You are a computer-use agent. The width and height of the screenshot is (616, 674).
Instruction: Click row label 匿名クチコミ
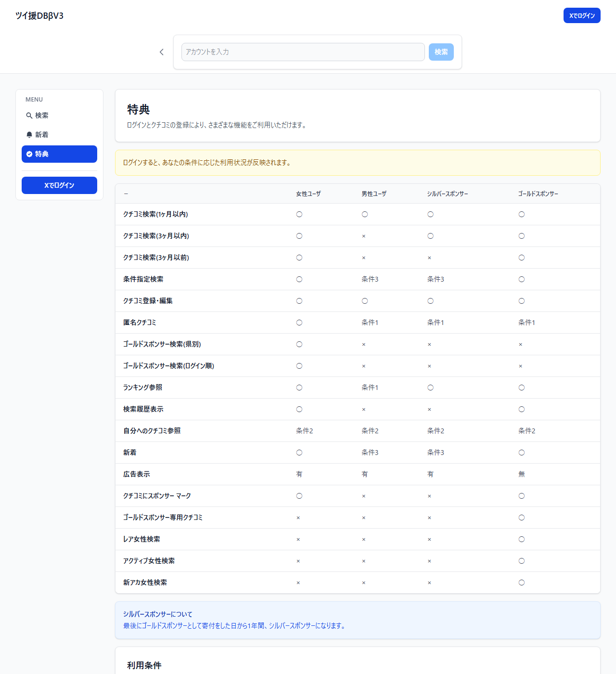coord(140,323)
